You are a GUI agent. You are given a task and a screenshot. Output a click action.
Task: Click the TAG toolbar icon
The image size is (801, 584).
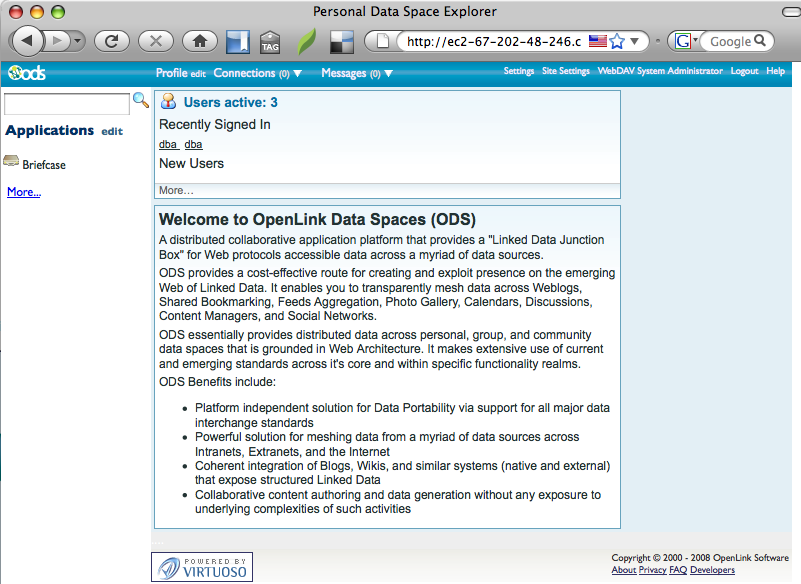coord(270,42)
